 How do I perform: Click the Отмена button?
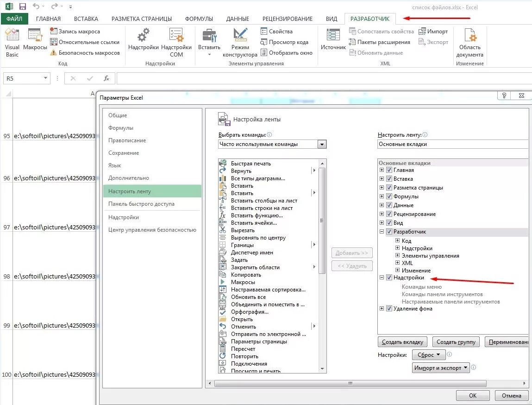point(511,395)
